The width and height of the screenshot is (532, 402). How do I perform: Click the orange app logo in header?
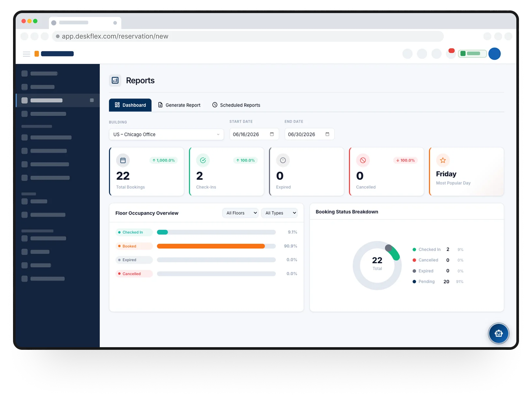point(37,54)
